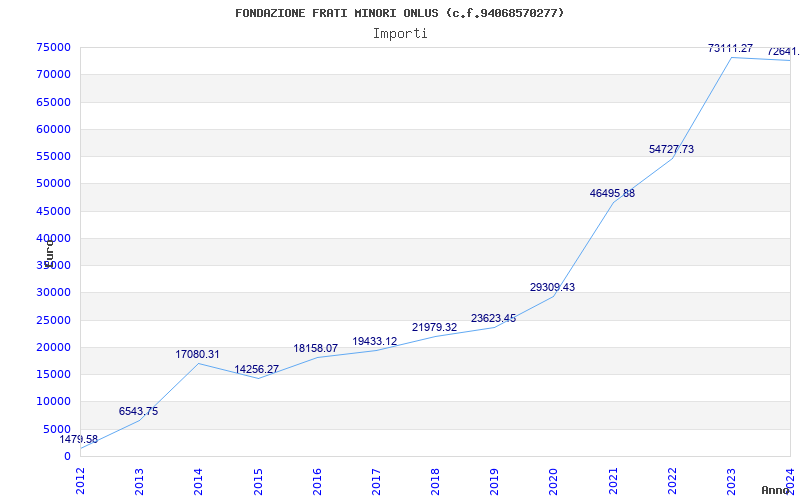
Task: Click y-axis value 15000
Action: click(54, 374)
